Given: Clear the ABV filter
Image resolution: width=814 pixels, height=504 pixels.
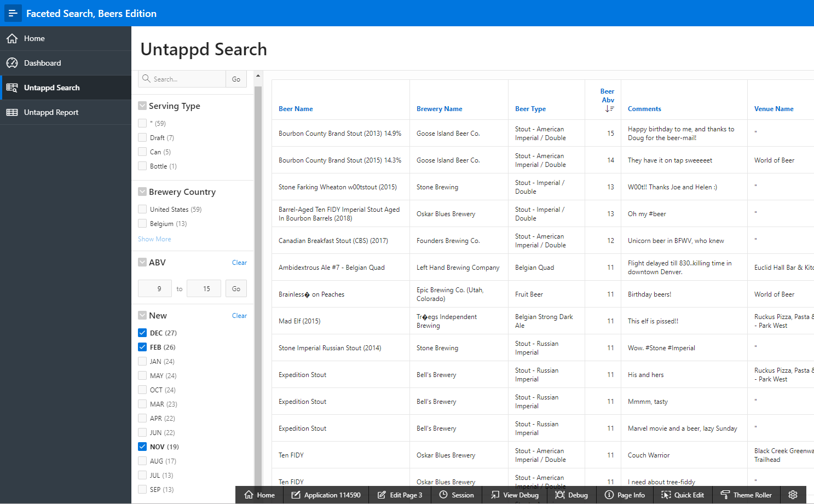Looking at the screenshot, I should pyautogui.click(x=239, y=263).
